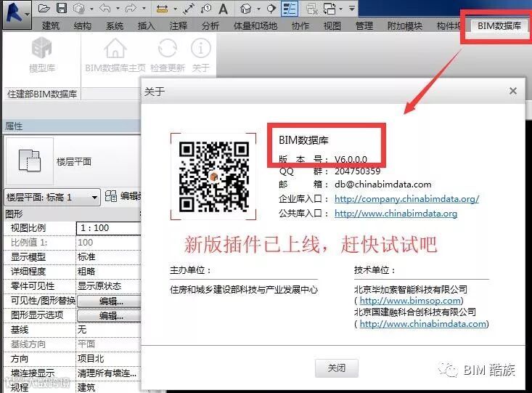The height and width of the screenshot is (393, 532).
Task: Open the www.bimsop.com link
Action: 410,301
